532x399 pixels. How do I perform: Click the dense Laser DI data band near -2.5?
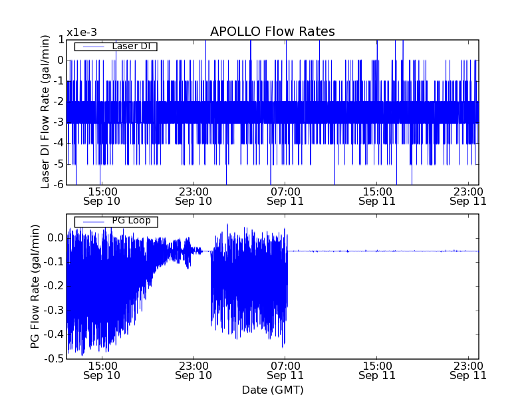coord(273,112)
